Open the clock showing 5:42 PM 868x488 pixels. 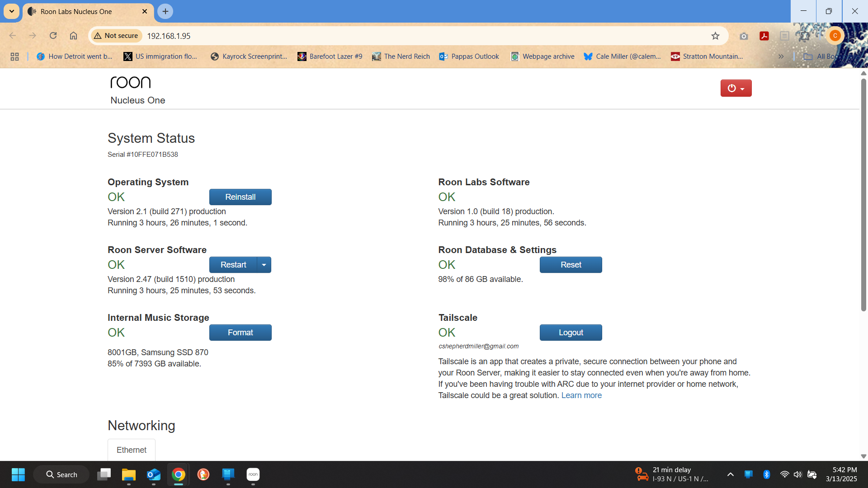click(841, 474)
